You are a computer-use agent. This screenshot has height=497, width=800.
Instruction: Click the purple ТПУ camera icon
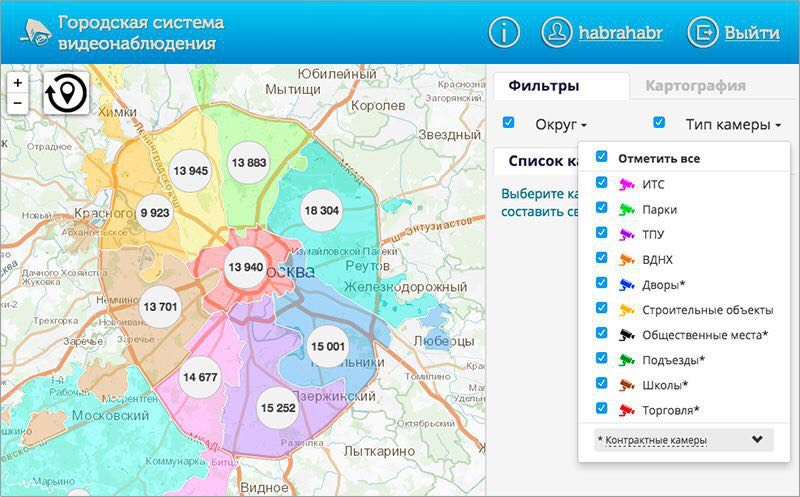(x=627, y=234)
